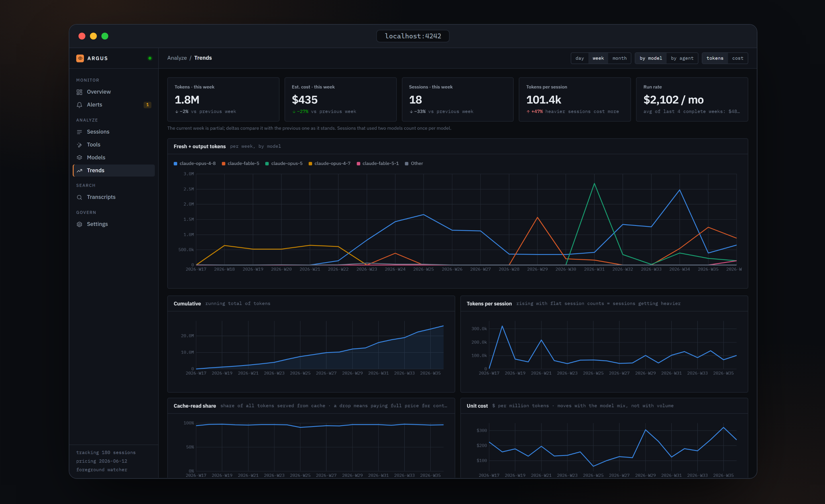Viewport: 825px width, 504px height.
Task: Click the Trends chart-line icon
Action: [79, 171]
